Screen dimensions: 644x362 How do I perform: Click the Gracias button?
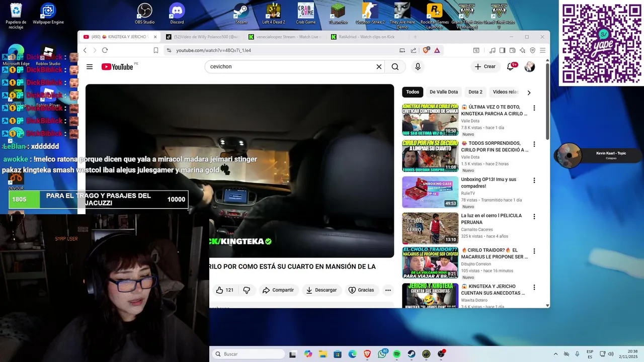[361, 290]
